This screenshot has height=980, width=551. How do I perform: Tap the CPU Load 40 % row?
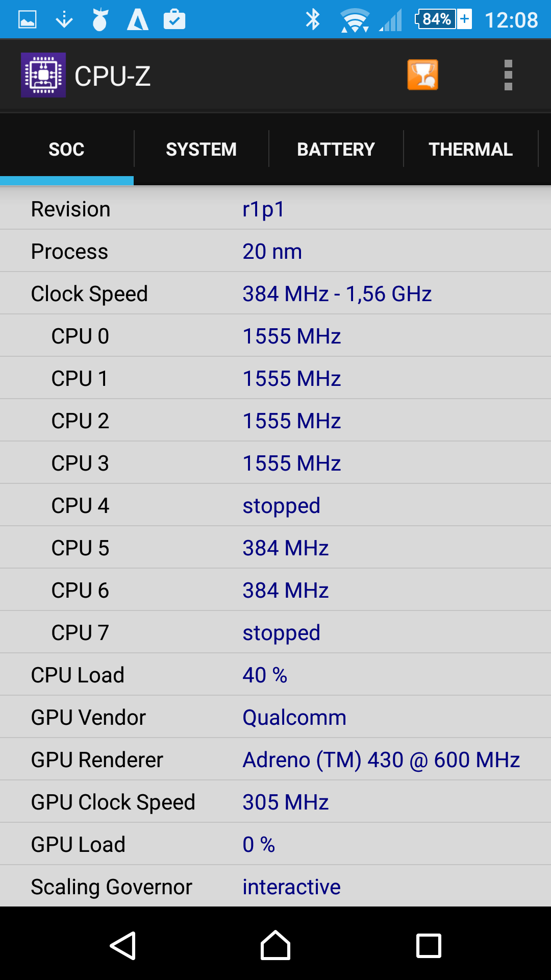[275, 675]
